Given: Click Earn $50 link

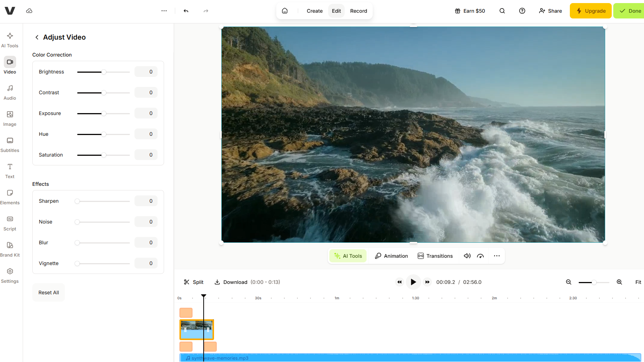Looking at the screenshot, I should pos(470,11).
